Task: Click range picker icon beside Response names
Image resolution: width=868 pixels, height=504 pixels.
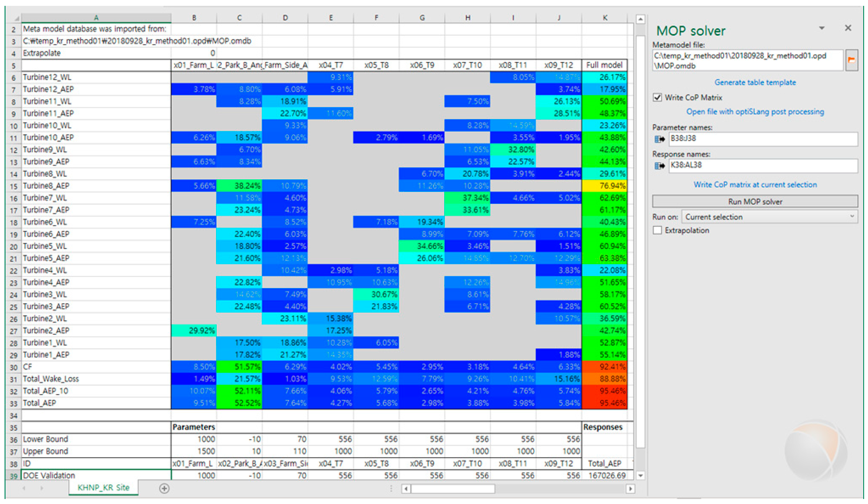Action: (x=659, y=166)
